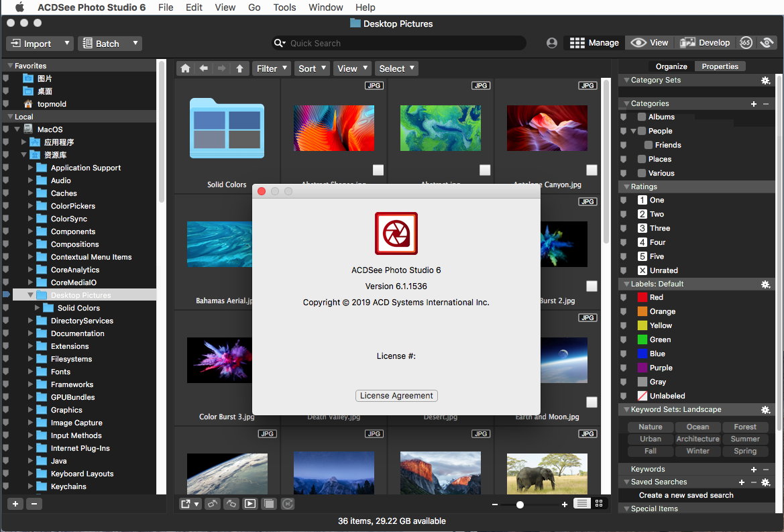Open the Batch dropdown
Image resolution: width=784 pixels, height=532 pixels.
[x=109, y=44]
